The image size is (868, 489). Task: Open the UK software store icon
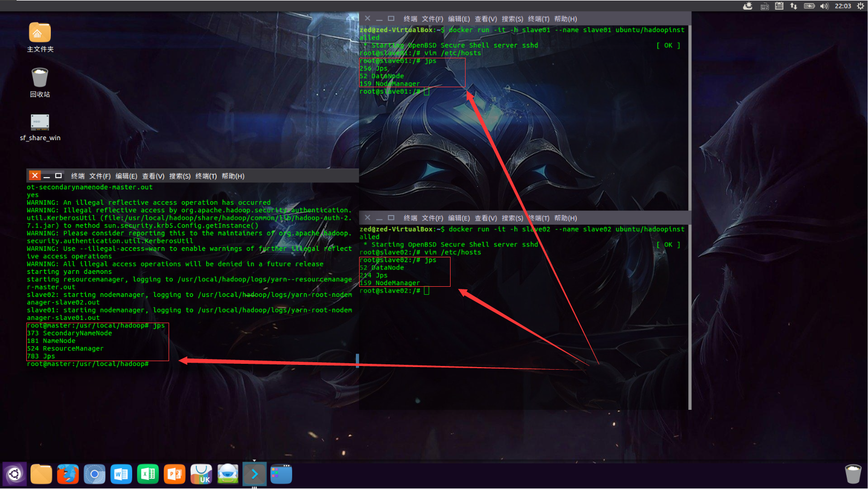click(x=201, y=474)
